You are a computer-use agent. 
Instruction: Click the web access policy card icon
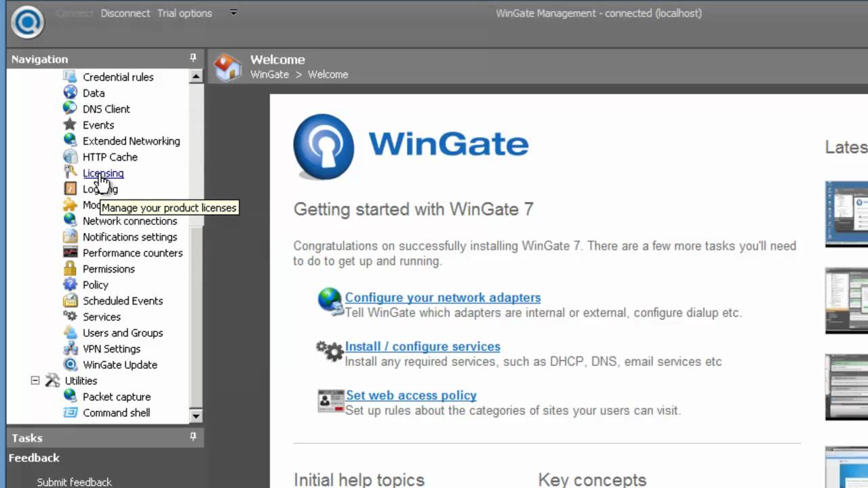(331, 401)
